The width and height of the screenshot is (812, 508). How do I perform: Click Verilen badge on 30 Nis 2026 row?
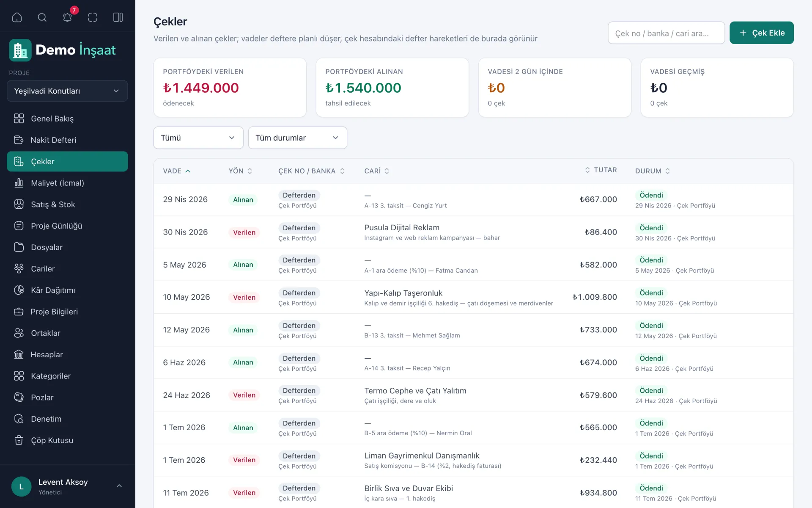(x=244, y=232)
